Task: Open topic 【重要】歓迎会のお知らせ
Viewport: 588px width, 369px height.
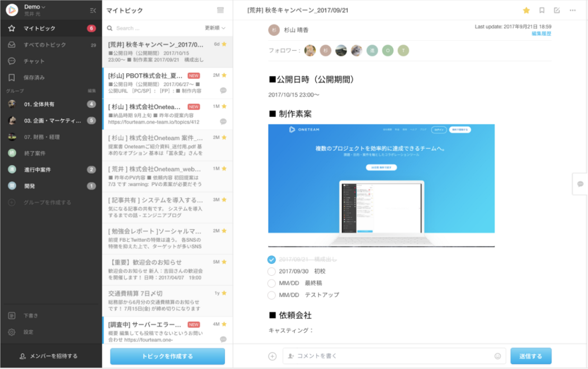Action: pyautogui.click(x=167, y=270)
